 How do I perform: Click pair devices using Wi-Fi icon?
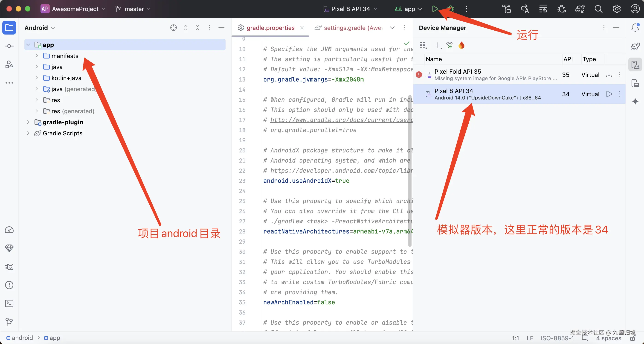[x=450, y=45]
